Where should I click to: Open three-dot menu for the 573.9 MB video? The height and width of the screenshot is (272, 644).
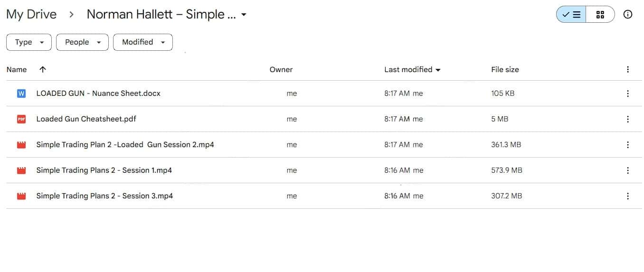628,170
